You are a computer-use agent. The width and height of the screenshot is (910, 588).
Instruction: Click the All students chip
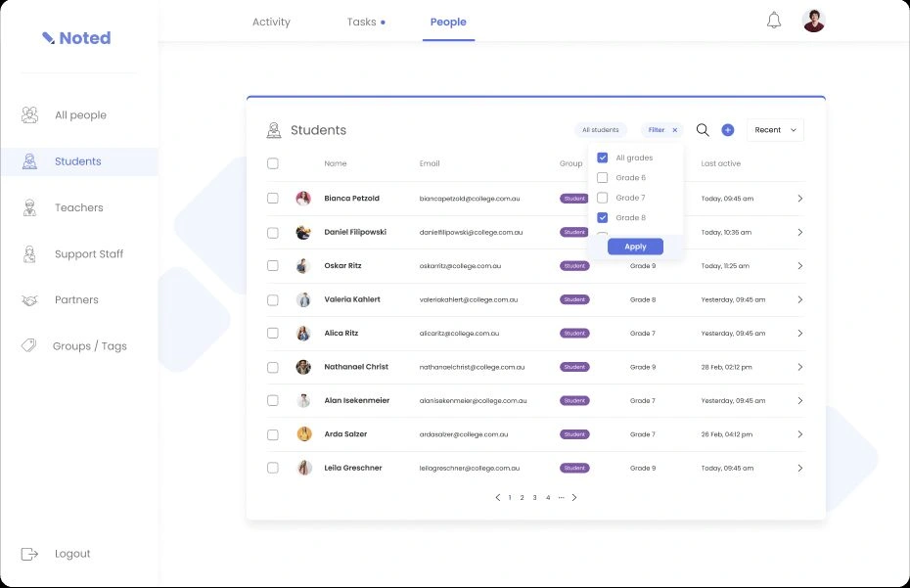point(601,130)
